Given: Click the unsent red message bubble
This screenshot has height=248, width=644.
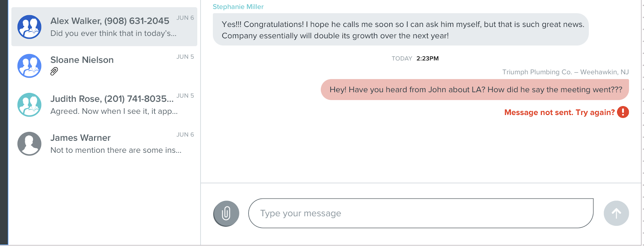Looking at the screenshot, I should 475,90.
